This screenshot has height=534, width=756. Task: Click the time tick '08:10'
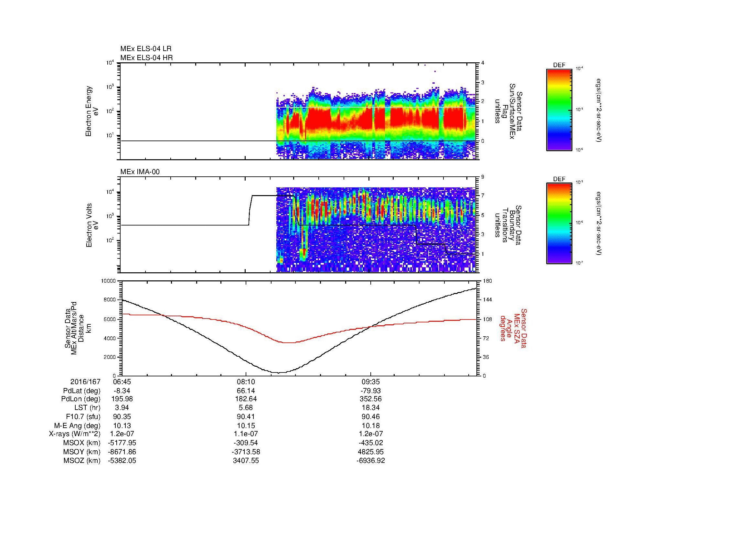coord(246,382)
